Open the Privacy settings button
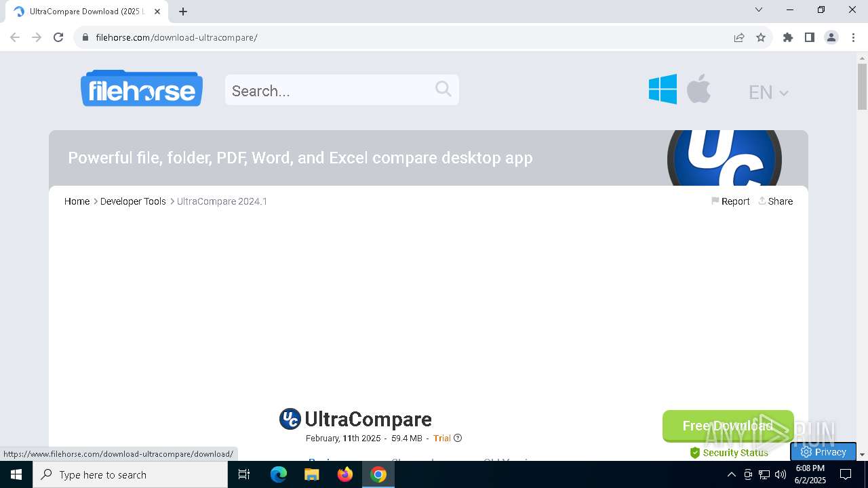This screenshot has width=868, height=488. coord(823,452)
